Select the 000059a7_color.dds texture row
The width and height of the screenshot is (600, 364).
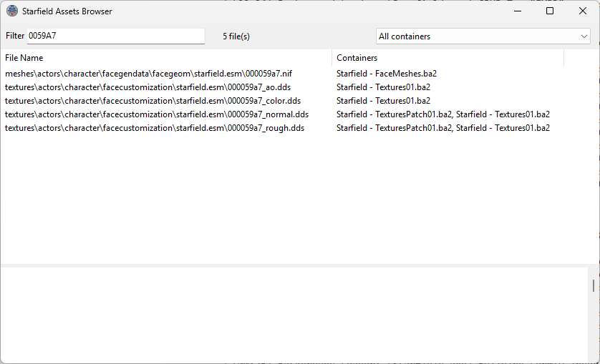tap(153, 101)
